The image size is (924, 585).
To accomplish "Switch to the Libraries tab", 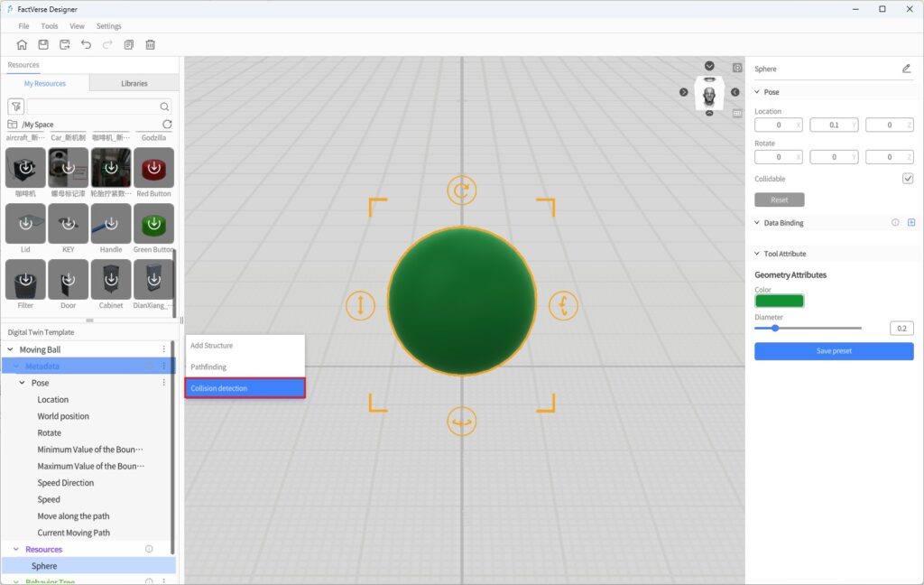I will pos(134,83).
